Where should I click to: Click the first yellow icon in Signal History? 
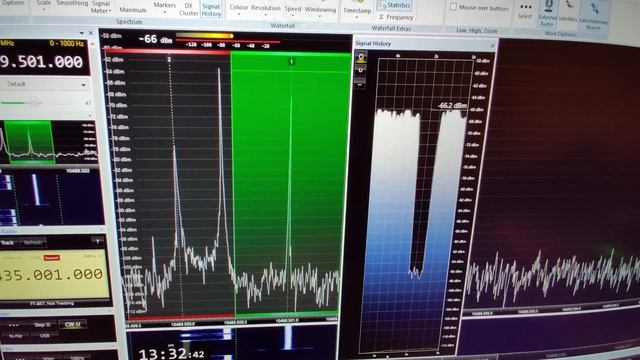point(361,57)
